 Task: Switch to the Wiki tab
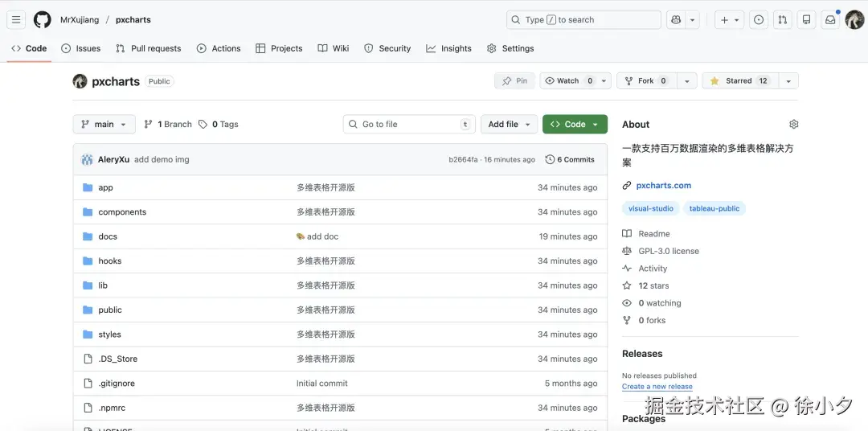pos(334,48)
